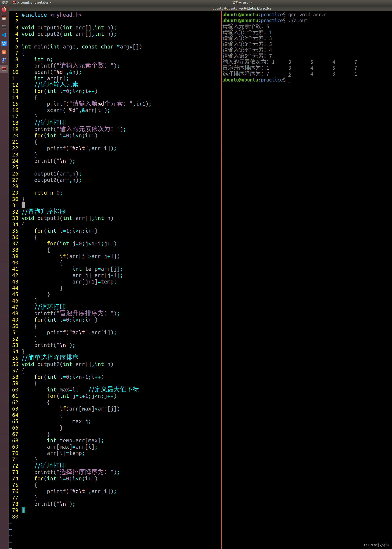
Task: Click the orange vertical pane divider
Action: (221, 266)
